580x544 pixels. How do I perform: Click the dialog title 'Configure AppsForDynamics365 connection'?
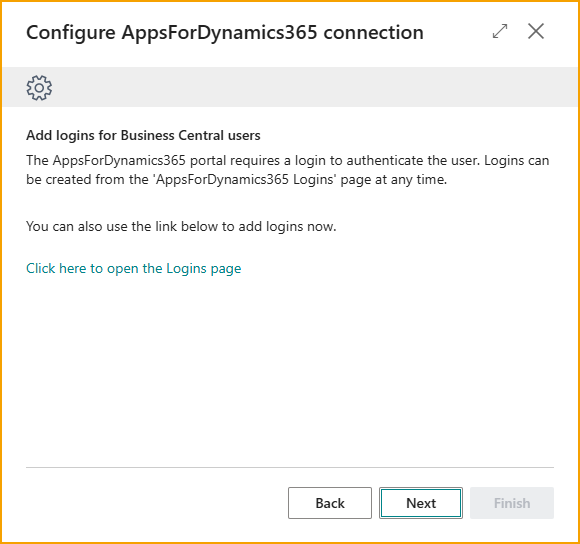point(225,33)
